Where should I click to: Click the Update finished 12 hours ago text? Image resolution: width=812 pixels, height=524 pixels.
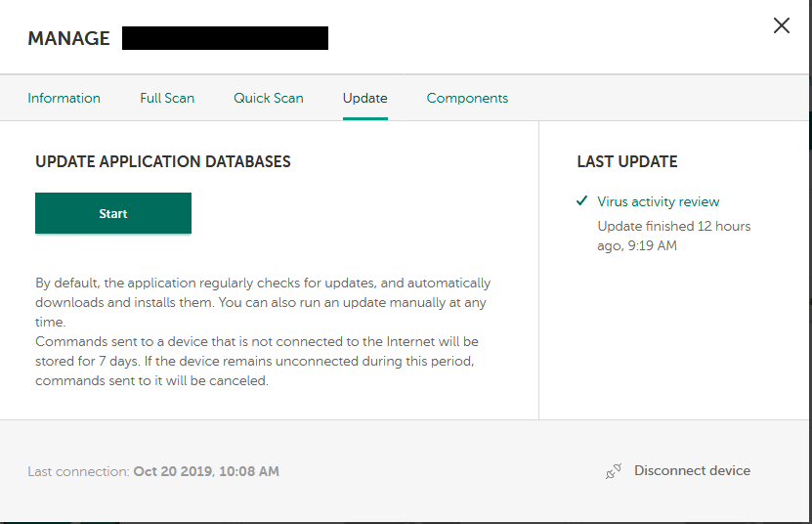(673, 236)
